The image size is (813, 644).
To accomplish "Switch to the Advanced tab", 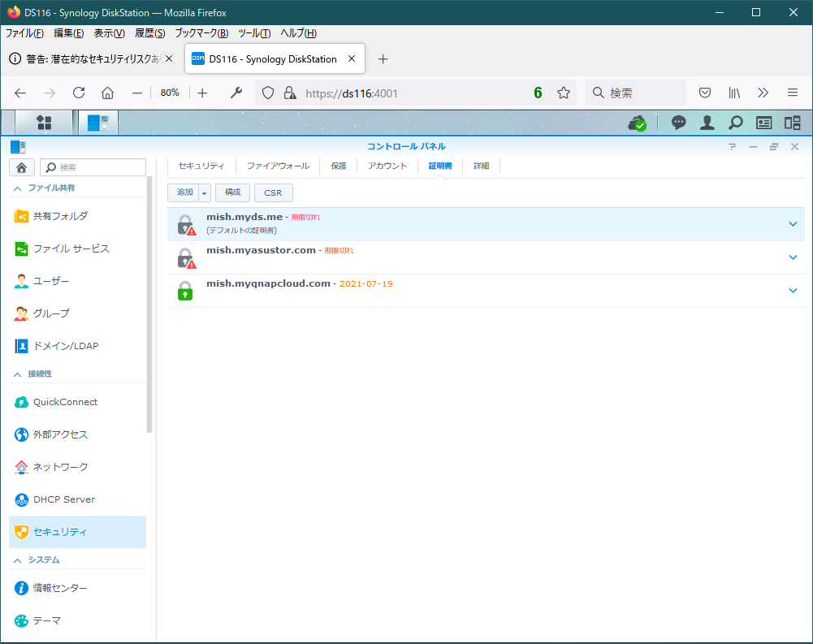I will pyautogui.click(x=481, y=166).
